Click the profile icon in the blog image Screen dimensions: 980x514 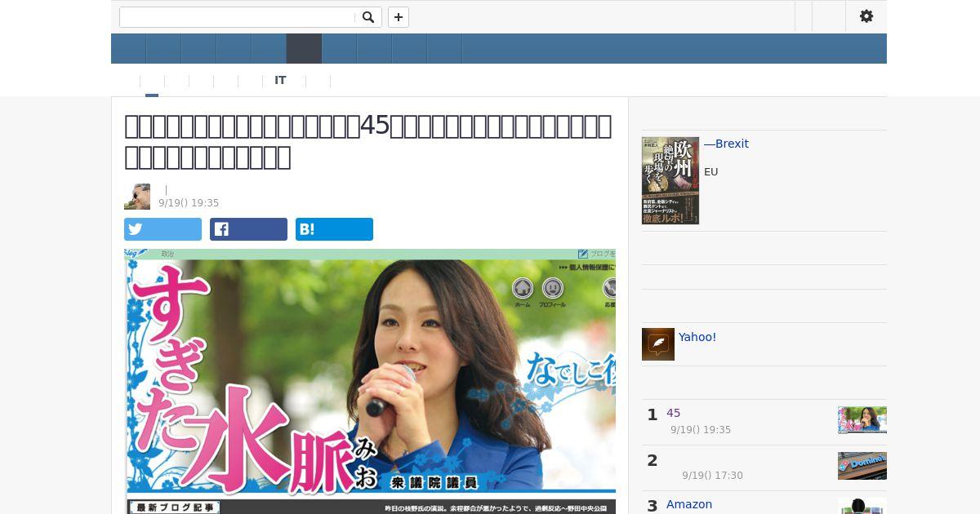coord(553,288)
